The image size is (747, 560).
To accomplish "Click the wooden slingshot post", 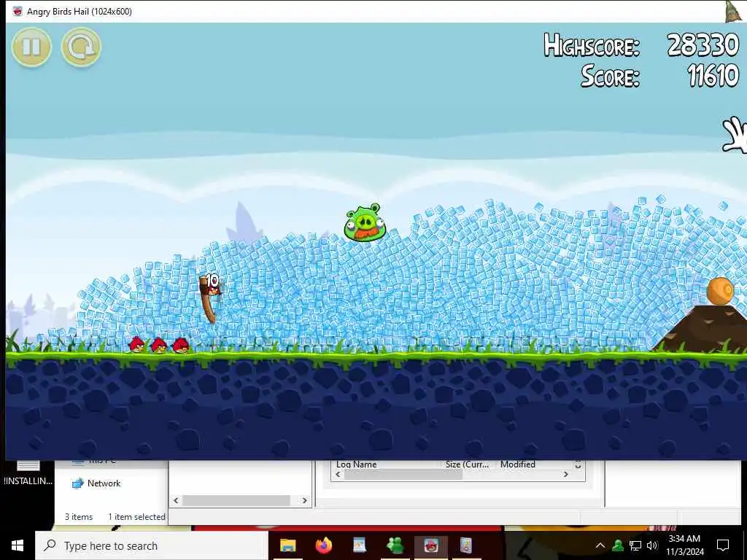I will [207, 300].
